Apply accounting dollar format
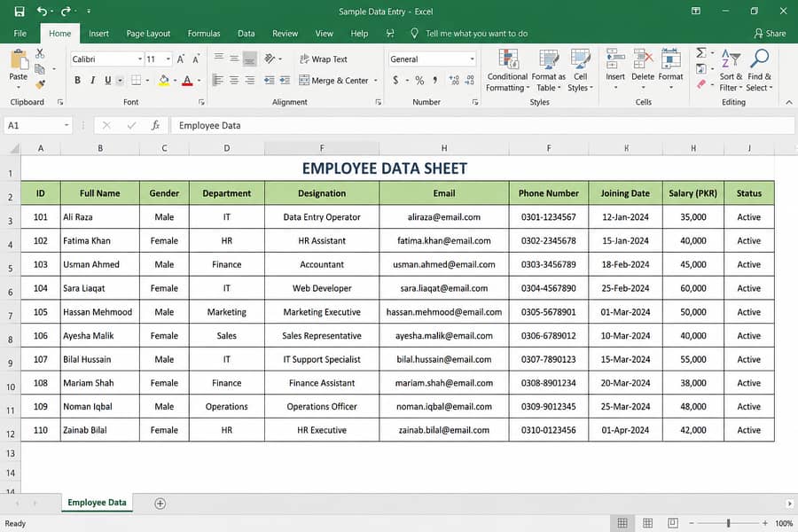 point(395,80)
